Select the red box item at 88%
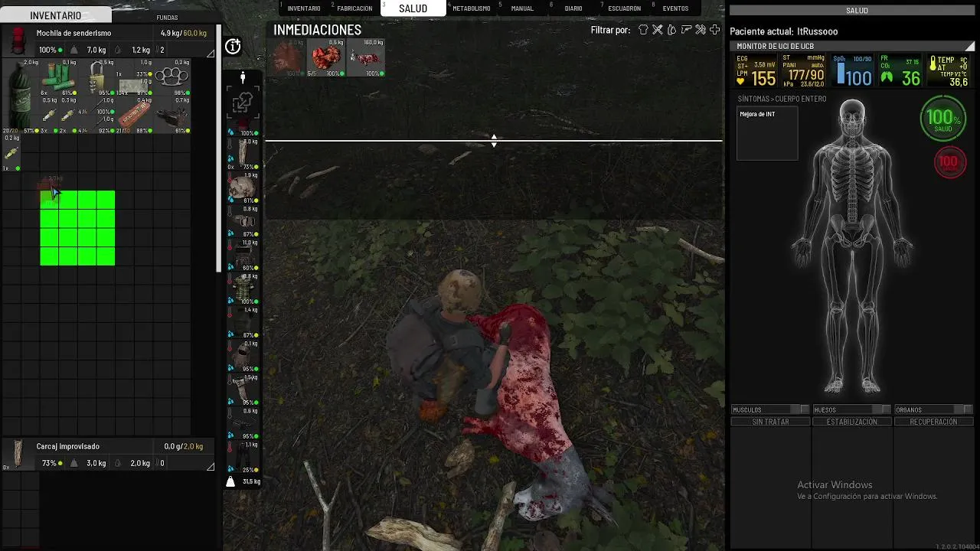Image resolution: width=980 pixels, height=551 pixels. (x=134, y=115)
